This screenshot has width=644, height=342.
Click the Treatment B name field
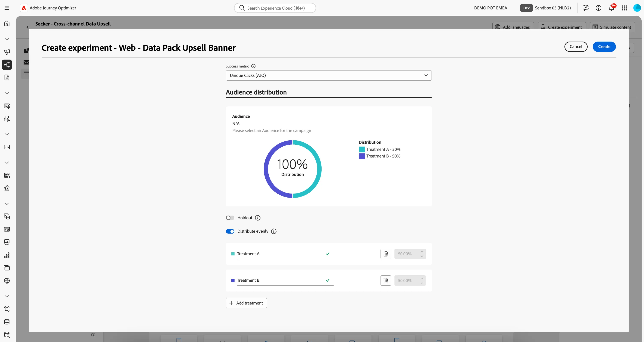[x=285, y=280]
